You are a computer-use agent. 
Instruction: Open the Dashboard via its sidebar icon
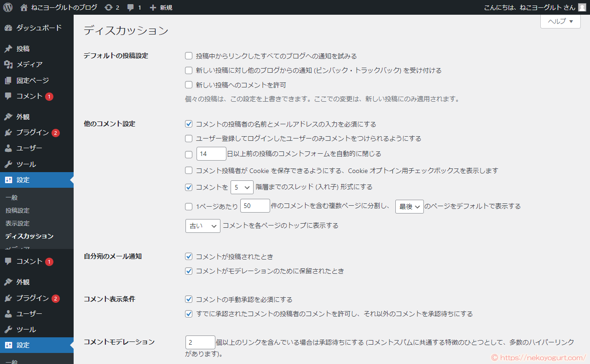tap(8, 28)
